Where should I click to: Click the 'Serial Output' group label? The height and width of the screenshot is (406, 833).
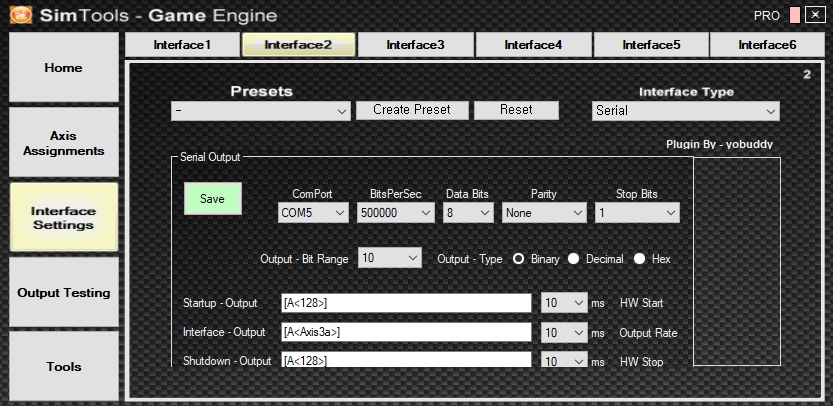click(x=210, y=157)
